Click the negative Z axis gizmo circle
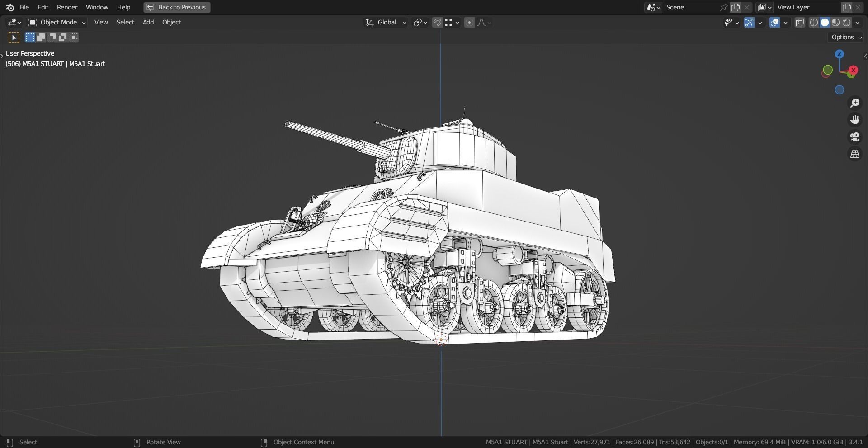The height and width of the screenshot is (448, 868). (840, 90)
